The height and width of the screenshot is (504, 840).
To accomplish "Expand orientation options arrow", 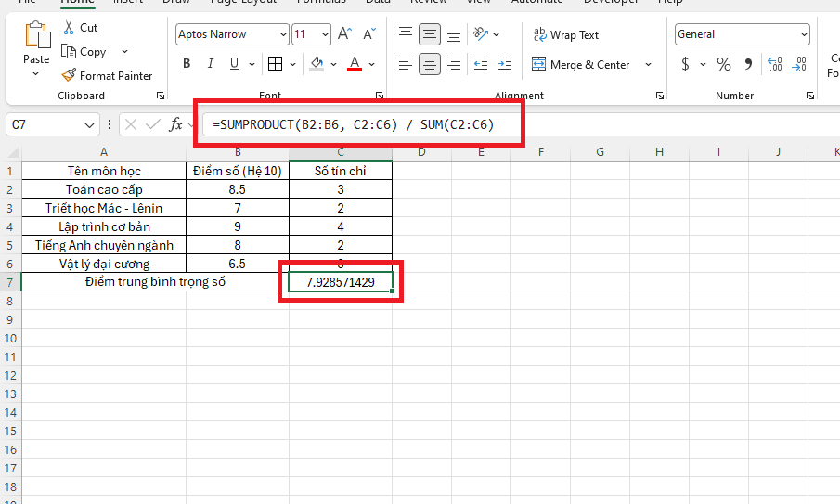I will click(496, 35).
